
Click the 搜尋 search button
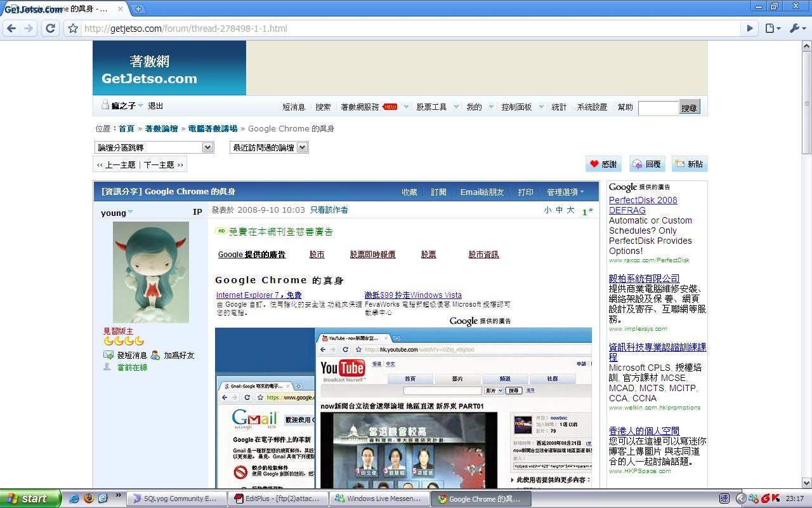[x=690, y=107]
